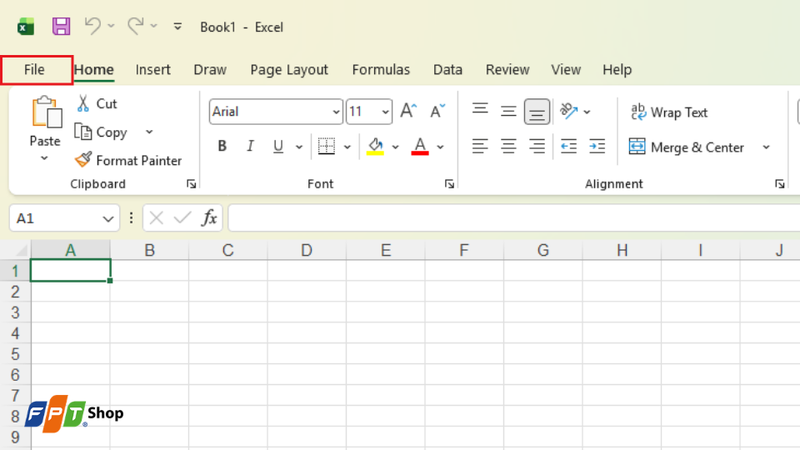
Task: Expand the Orientation dropdown arrow
Action: coord(587,112)
